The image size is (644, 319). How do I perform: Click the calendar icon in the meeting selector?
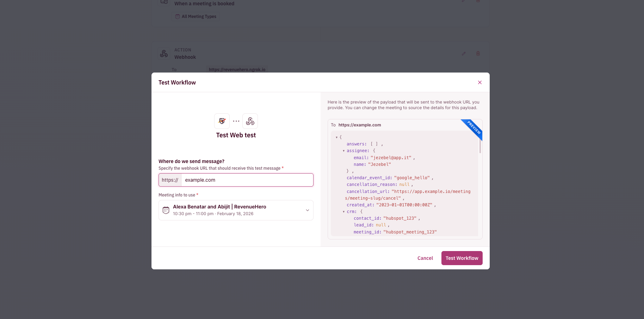(166, 210)
